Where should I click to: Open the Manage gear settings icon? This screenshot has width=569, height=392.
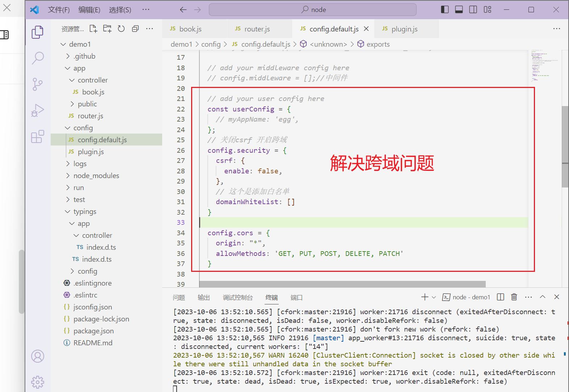pyautogui.click(x=38, y=382)
